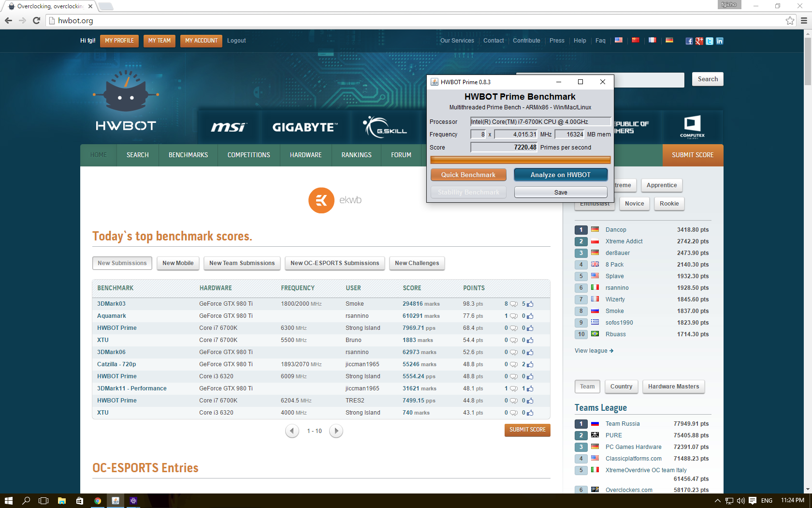Click the MY PROFILE button
This screenshot has height=508, width=812.
point(119,41)
